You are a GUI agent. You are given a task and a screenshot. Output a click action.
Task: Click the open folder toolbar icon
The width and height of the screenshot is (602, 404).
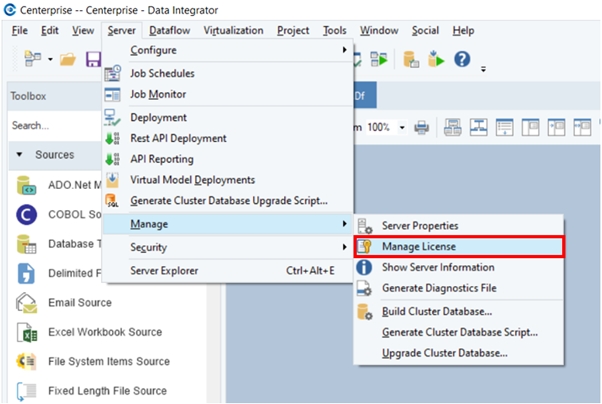(x=68, y=60)
